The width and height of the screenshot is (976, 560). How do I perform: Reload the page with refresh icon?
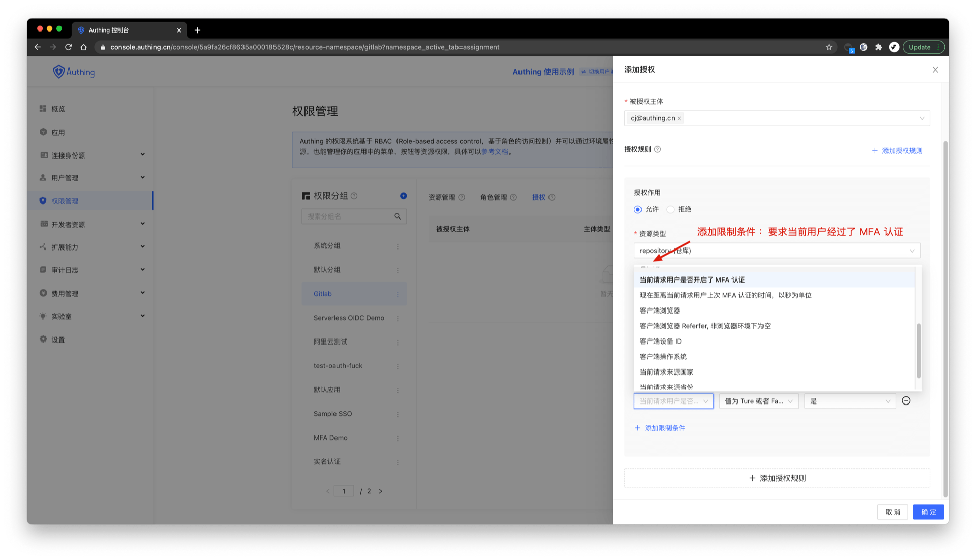pyautogui.click(x=69, y=47)
